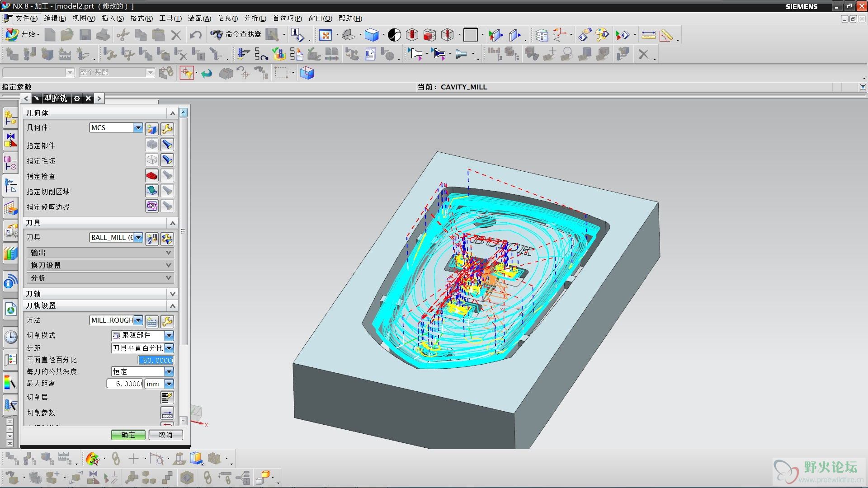Image resolution: width=868 pixels, height=488 pixels.
Task: Expand the 换刀设置 section
Action: 100,265
